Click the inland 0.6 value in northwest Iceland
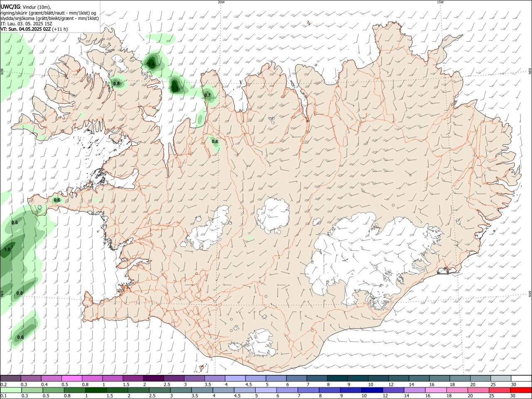Screen dimensions: 532x399 coord(215,141)
